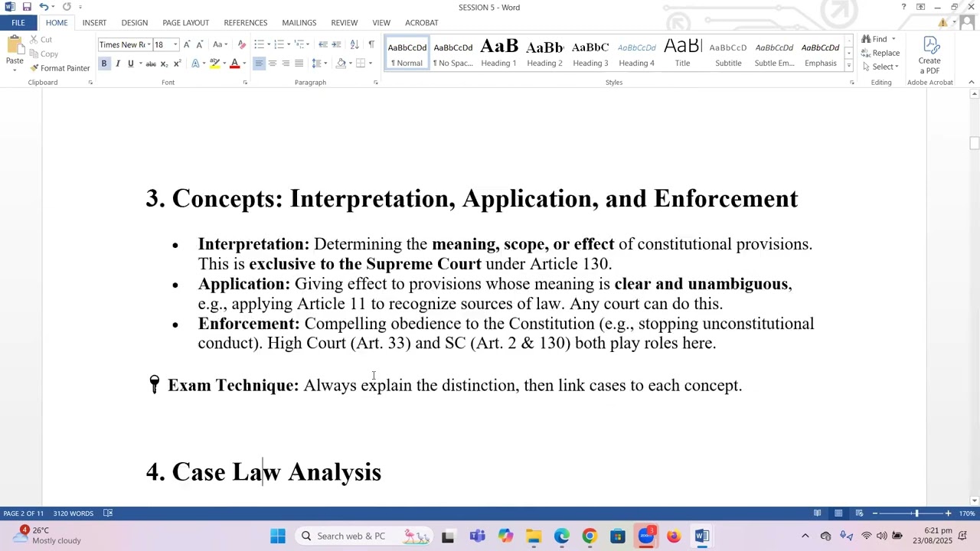
Task: Switch to REVIEW tab
Action: (345, 23)
